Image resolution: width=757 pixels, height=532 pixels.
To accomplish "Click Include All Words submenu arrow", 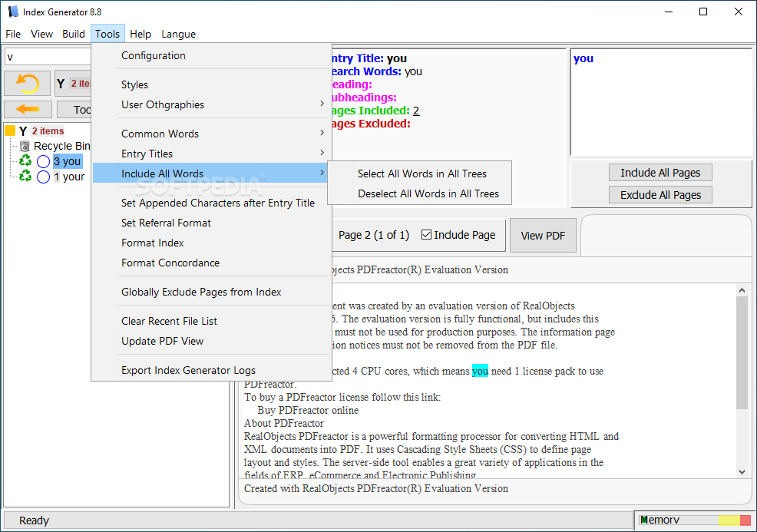I will click(322, 173).
